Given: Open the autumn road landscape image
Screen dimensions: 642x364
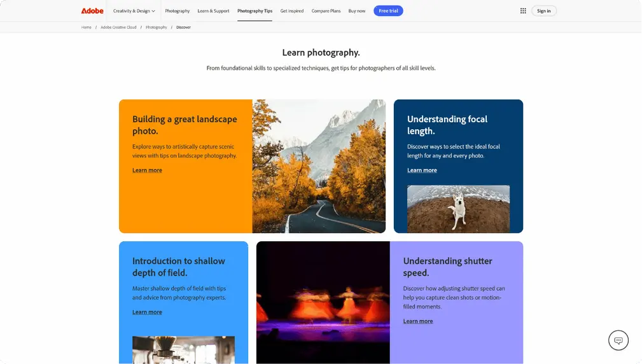Looking at the screenshot, I should coord(319,166).
